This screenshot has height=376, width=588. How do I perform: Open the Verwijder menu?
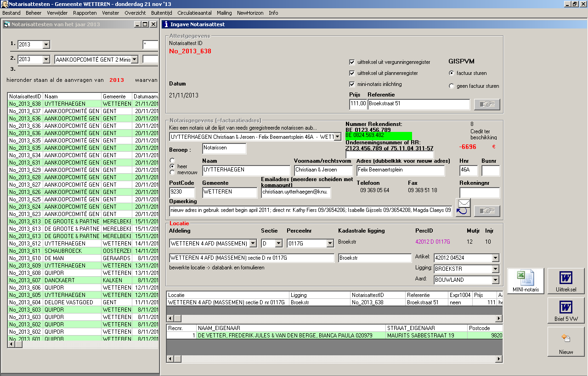pos(57,13)
